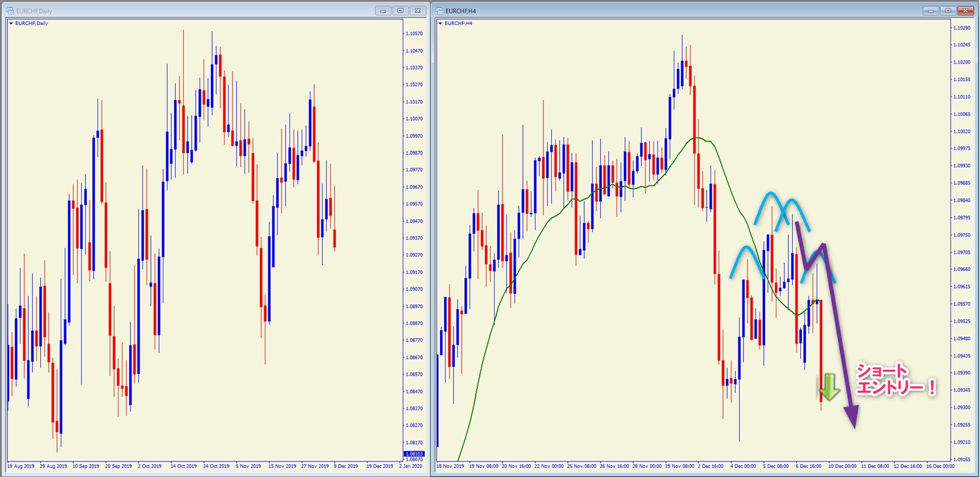Click the EURCHF,H4 label inside the chart
The image size is (980, 478).
458,23
